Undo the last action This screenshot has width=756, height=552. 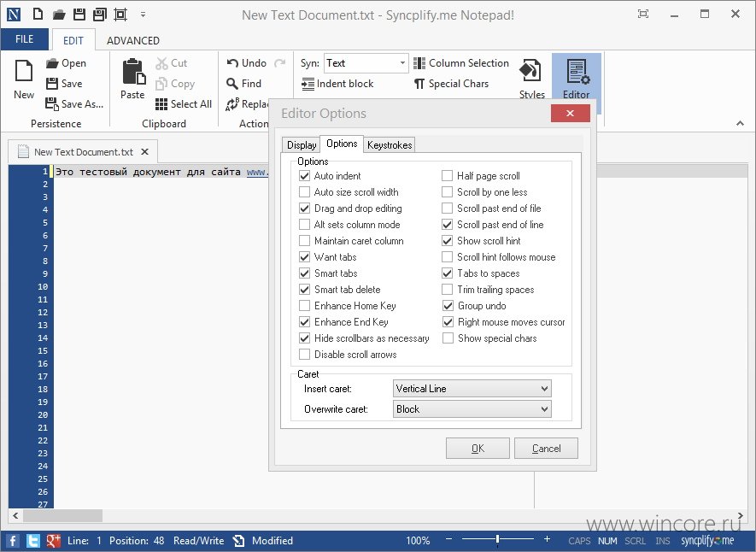[246, 63]
